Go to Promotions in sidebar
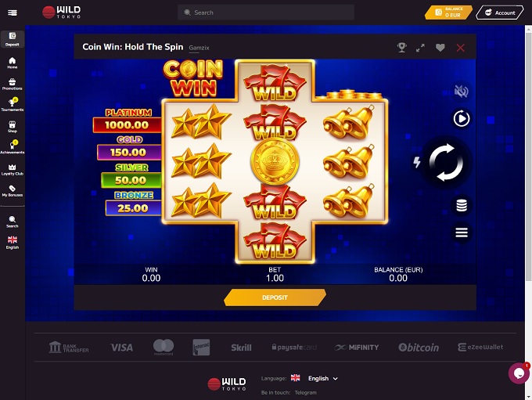 [x=13, y=85]
